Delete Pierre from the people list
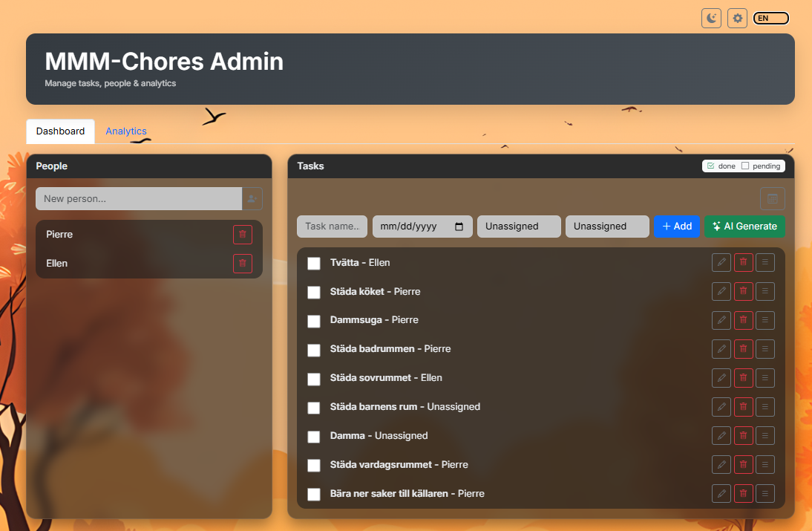This screenshot has width=812, height=531. pyautogui.click(x=243, y=235)
